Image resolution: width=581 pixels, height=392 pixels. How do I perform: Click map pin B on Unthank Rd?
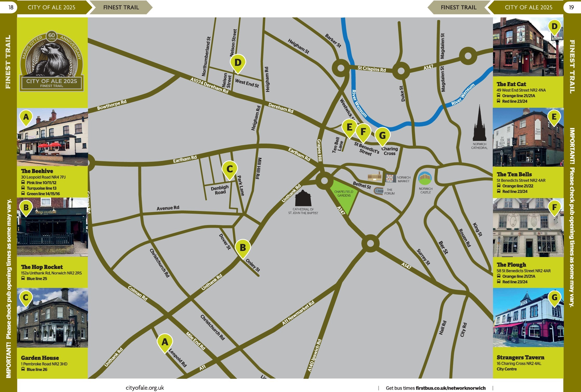(x=243, y=248)
